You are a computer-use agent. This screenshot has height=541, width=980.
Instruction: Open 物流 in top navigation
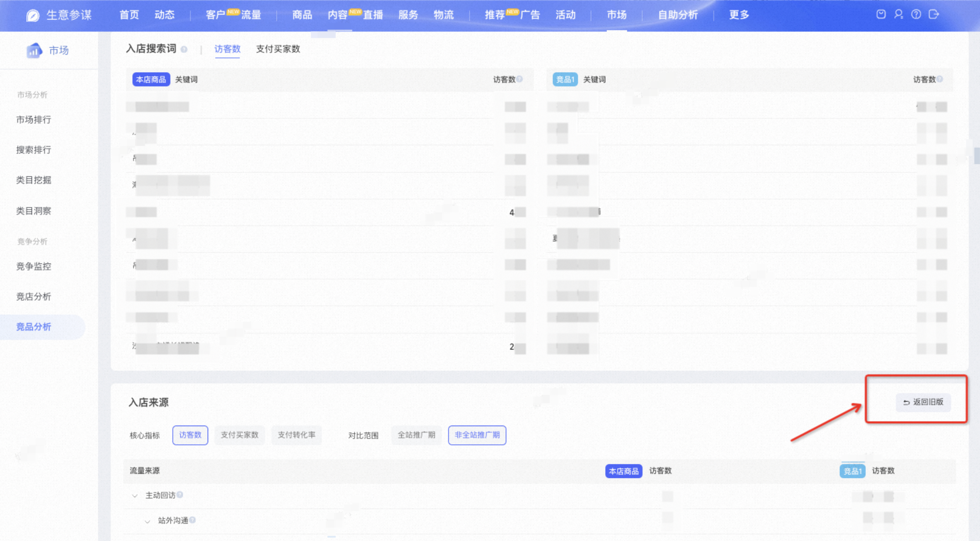[444, 15]
